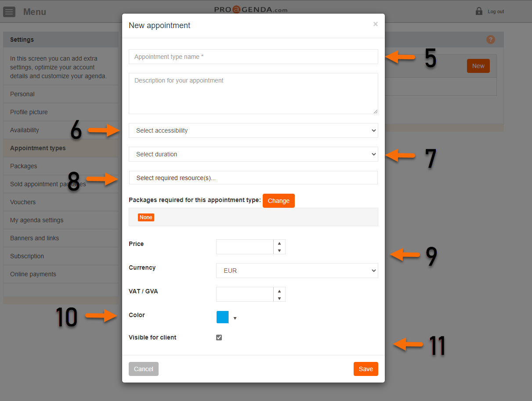Focus the Appointment type name field
This screenshot has width=532, height=401.
[253, 57]
